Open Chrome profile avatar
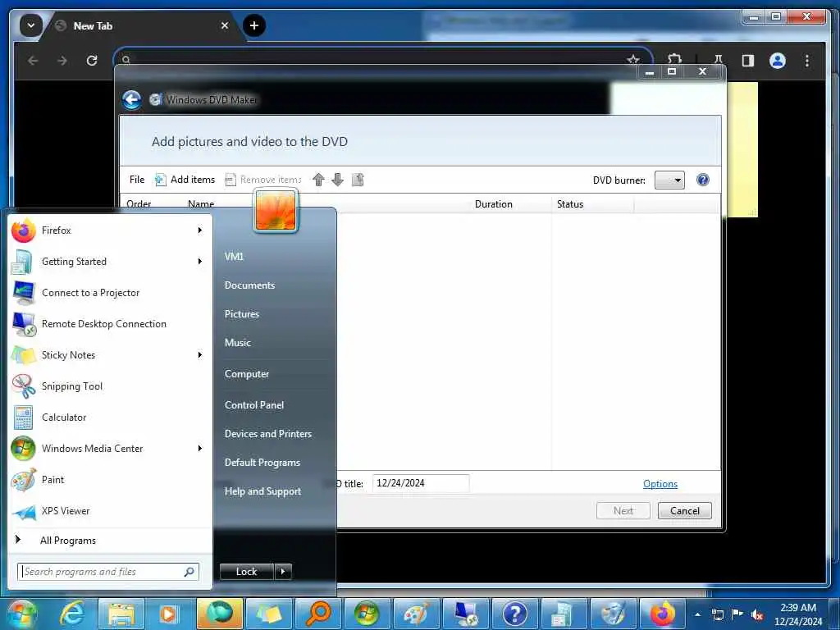 (778, 61)
